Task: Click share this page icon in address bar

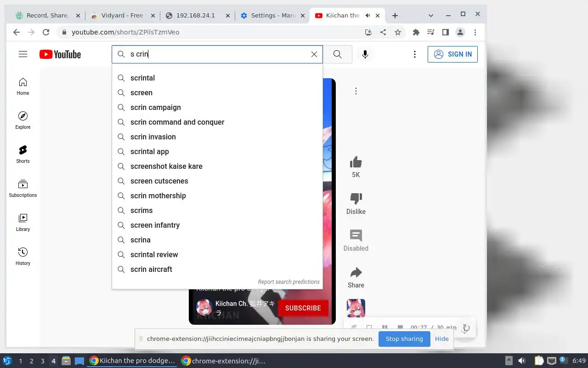Action: tap(383, 32)
